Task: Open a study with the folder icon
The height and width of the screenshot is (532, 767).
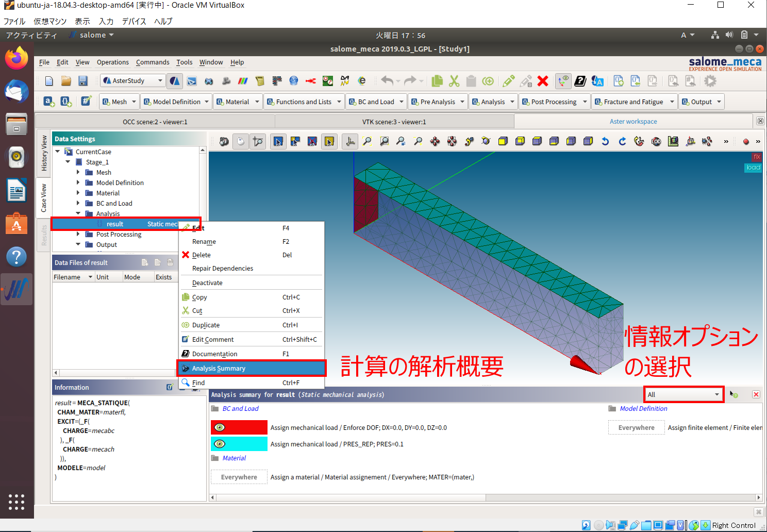Action: coord(66,81)
